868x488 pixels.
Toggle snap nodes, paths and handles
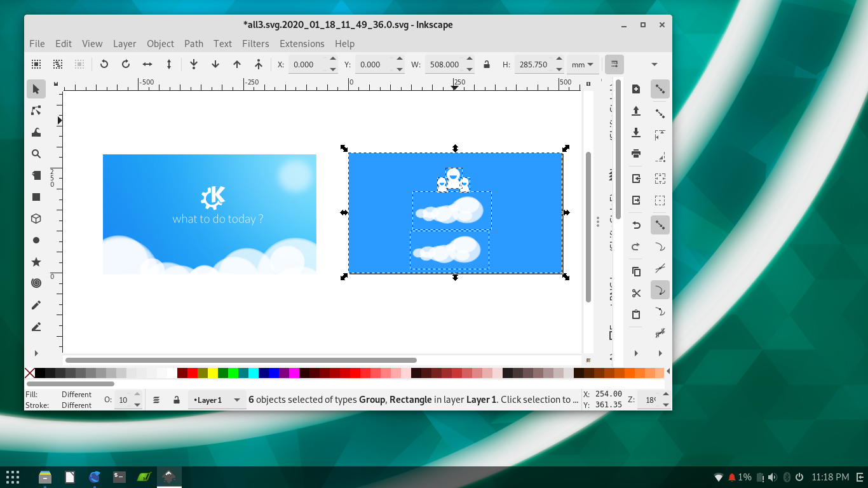660,226
